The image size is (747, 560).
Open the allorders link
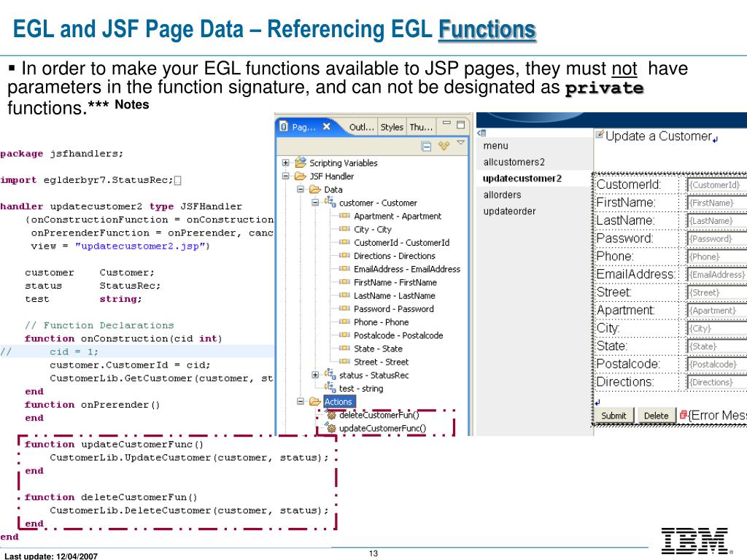pos(502,195)
